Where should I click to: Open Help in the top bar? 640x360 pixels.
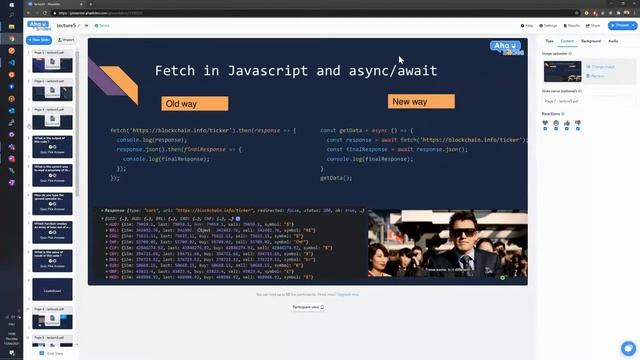coord(527,26)
